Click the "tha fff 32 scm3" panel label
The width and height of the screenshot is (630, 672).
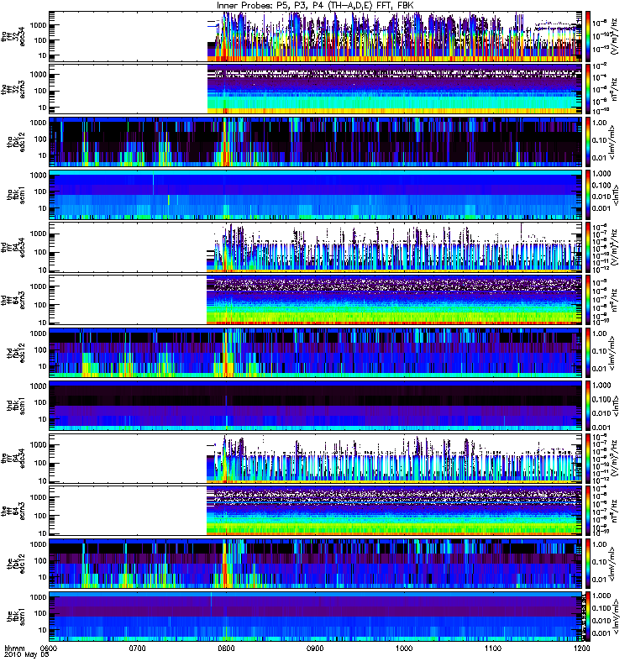(x=13, y=89)
